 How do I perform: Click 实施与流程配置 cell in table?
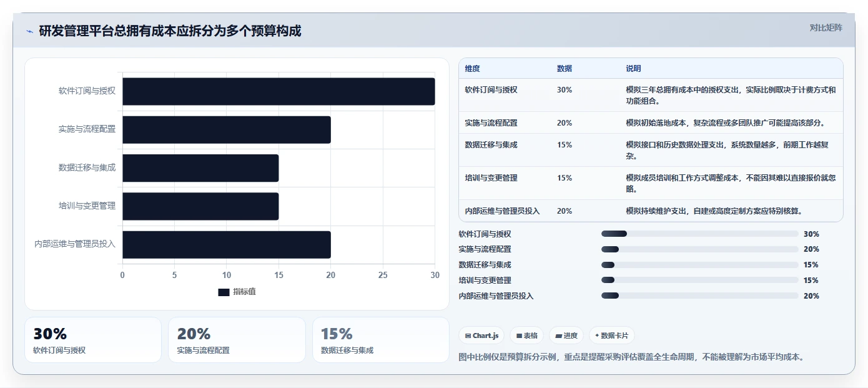click(491, 123)
